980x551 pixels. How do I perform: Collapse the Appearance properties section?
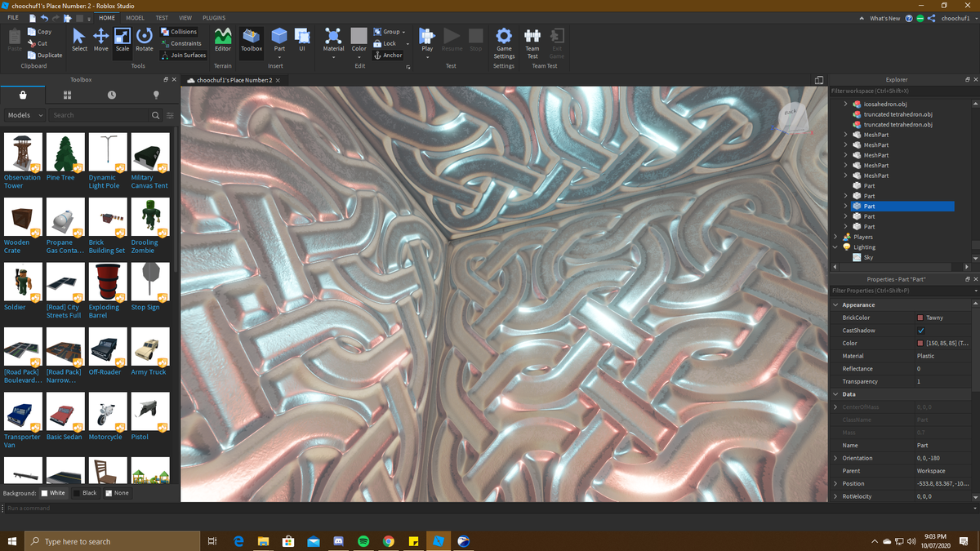click(x=835, y=304)
